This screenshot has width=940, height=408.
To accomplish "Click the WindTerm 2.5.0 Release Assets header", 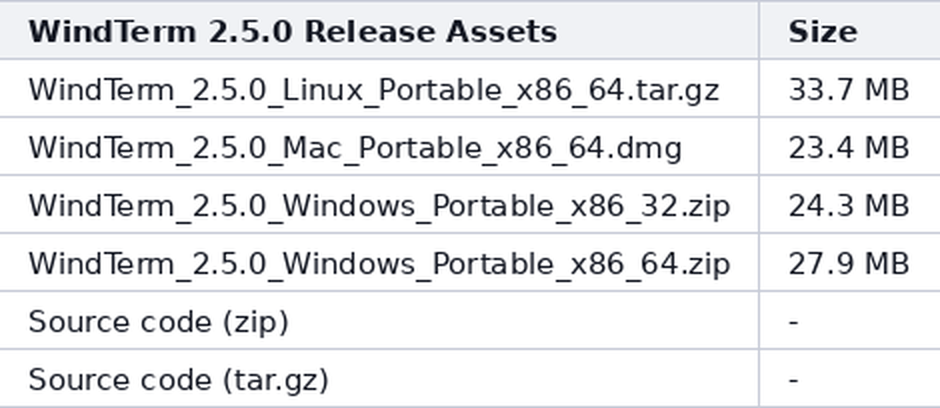I will click(x=293, y=32).
